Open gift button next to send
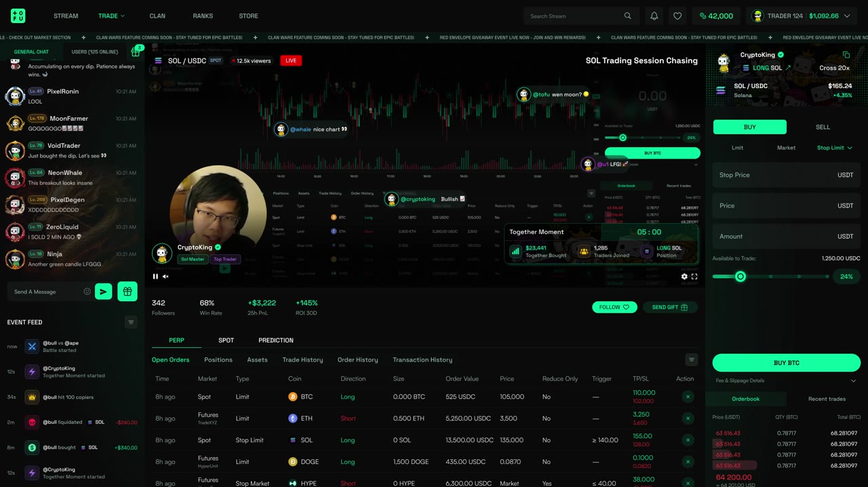Image resolution: width=868 pixels, height=487 pixels. (127, 292)
